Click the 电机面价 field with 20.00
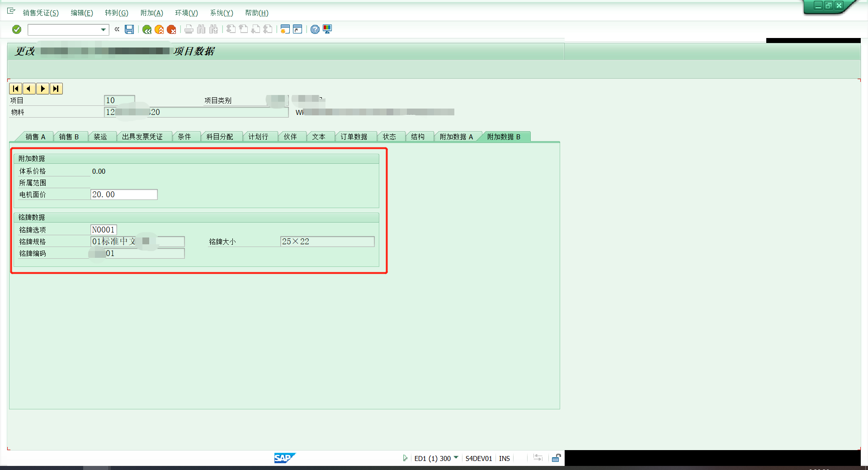 tap(124, 195)
